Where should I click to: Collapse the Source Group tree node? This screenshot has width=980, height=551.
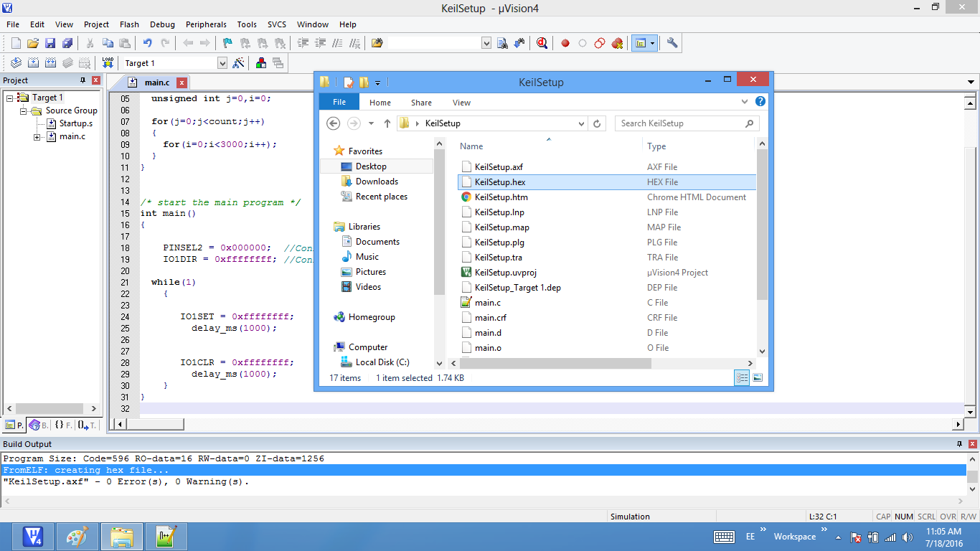(x=23, y=110)
